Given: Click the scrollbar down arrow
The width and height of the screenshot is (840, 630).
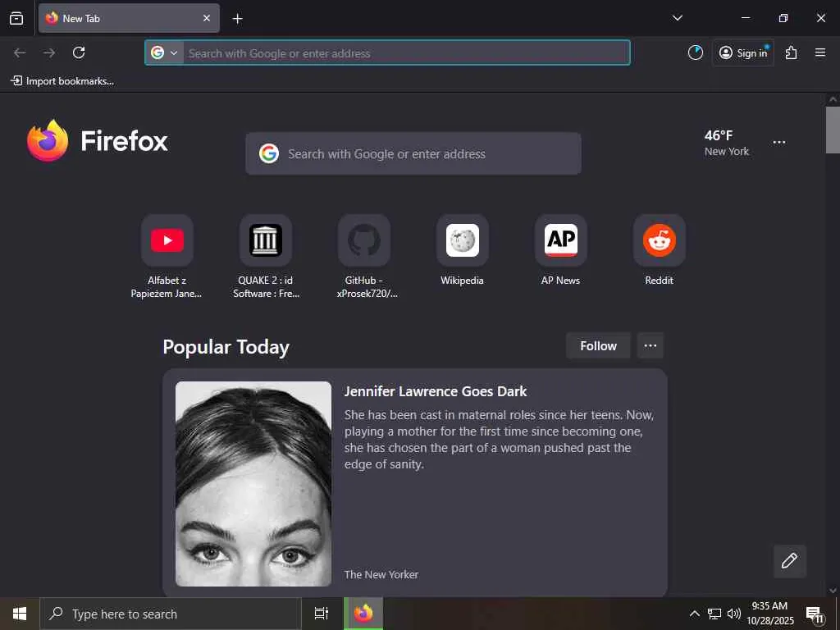Looking at the screenshot, I should (x=833, y=591).
